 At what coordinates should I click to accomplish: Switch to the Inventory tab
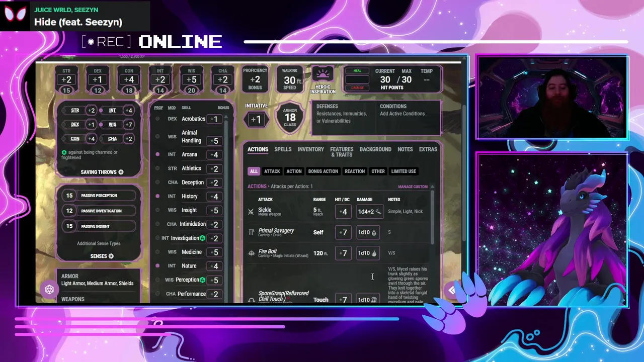[310, 149]
